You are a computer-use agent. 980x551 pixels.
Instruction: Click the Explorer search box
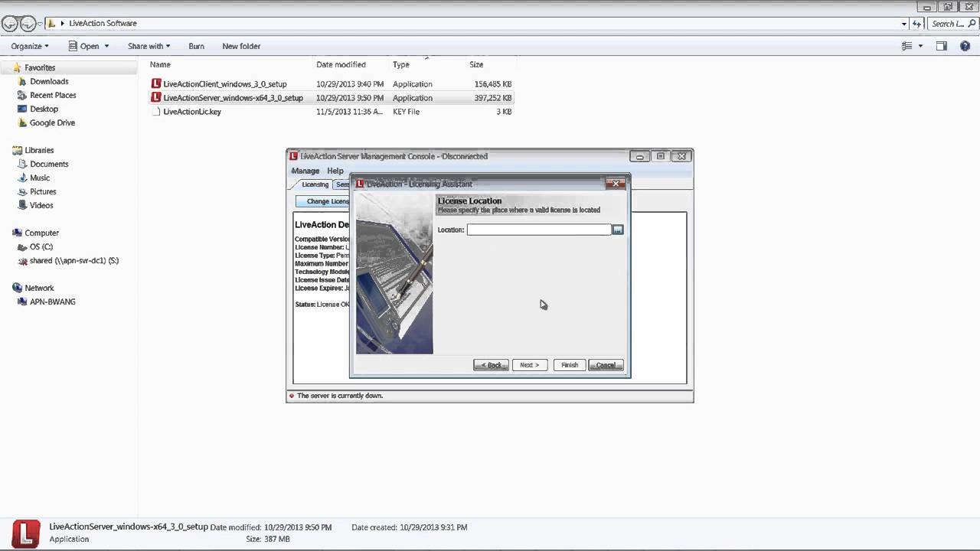click(x=952, y=24)
